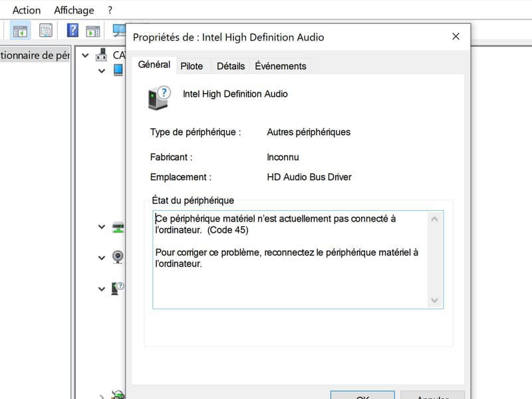Click the unknown device icon in the dialog
Viewport: 532px width, 399px height.
[159, 98]
